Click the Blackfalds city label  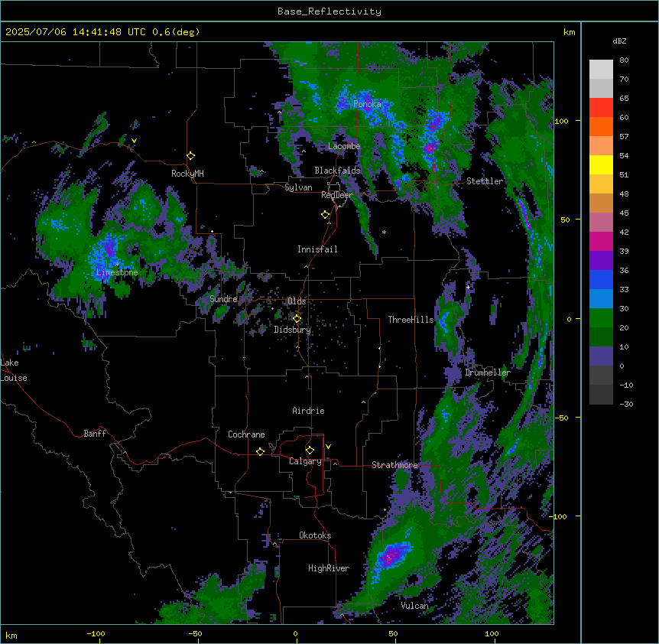pyautogui.click(x=337, y=171)
